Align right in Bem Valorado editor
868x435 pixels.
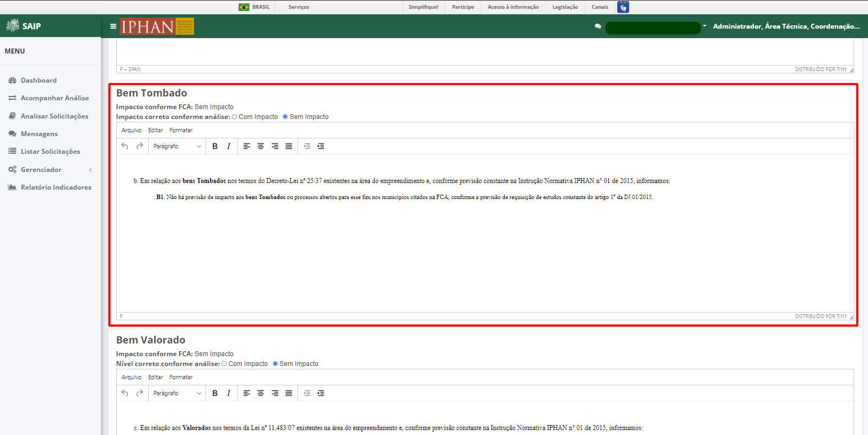275,393
